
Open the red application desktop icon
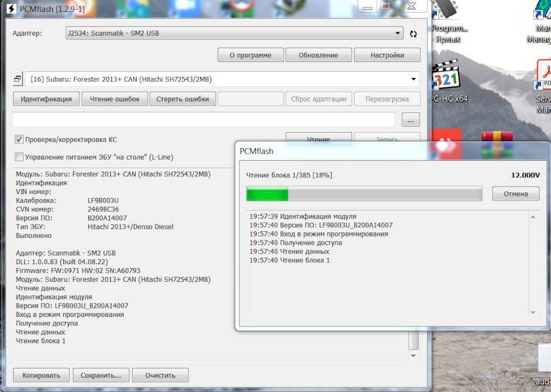click(x=445, y=144)
